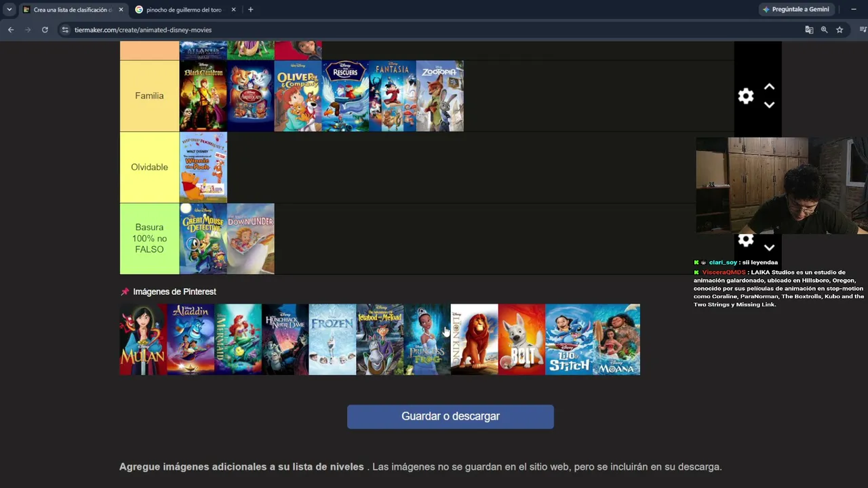Pick the Zootopia poster
The width and height of the screenshot is (868, 488).
(440, 96)
